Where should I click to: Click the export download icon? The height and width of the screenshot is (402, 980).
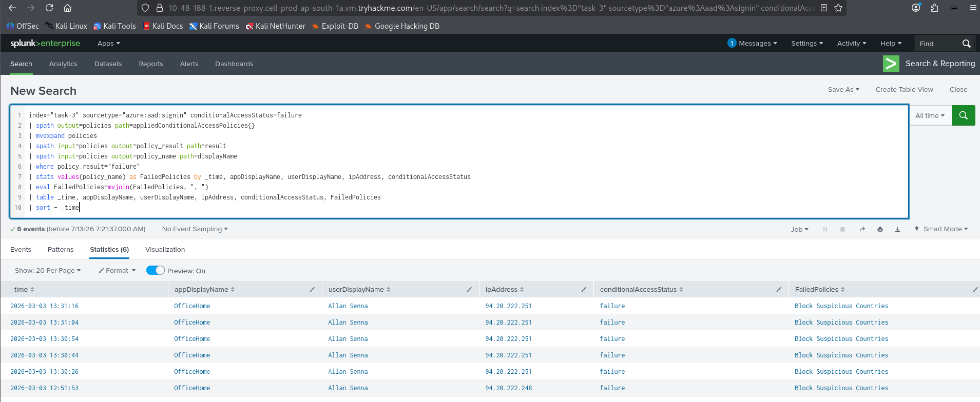897,229
